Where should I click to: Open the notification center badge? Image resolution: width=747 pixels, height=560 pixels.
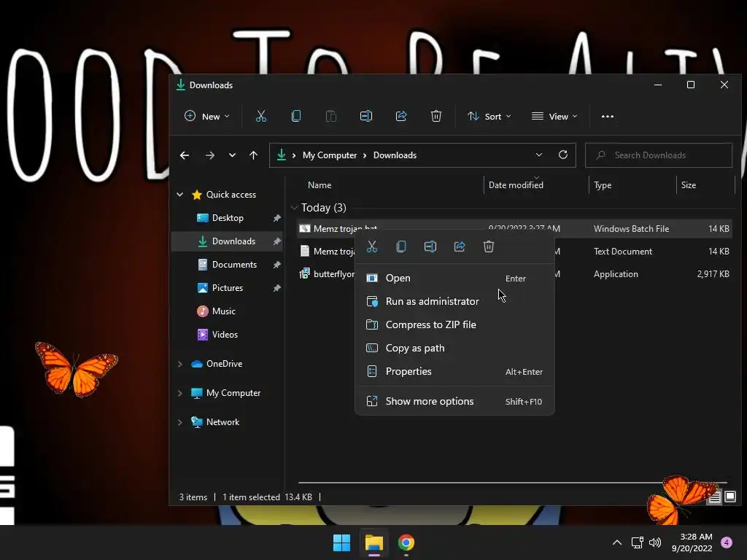click(727, 542)
